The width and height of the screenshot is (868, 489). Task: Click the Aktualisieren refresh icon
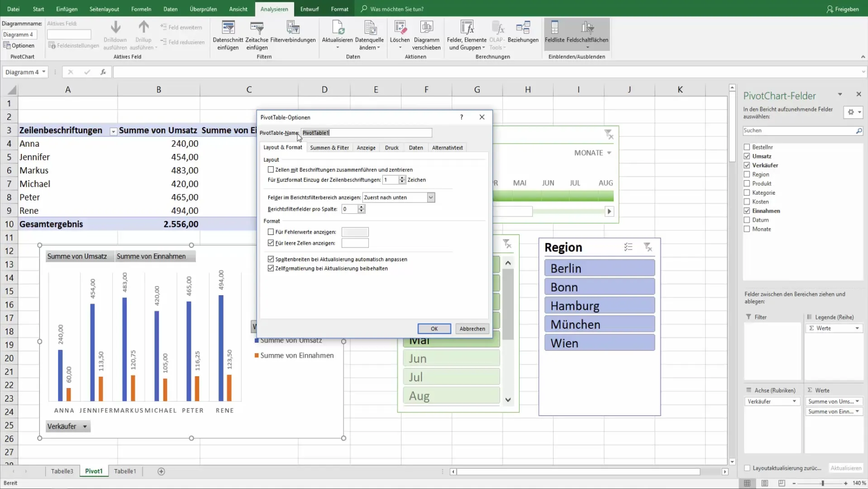tap(338, 28)
